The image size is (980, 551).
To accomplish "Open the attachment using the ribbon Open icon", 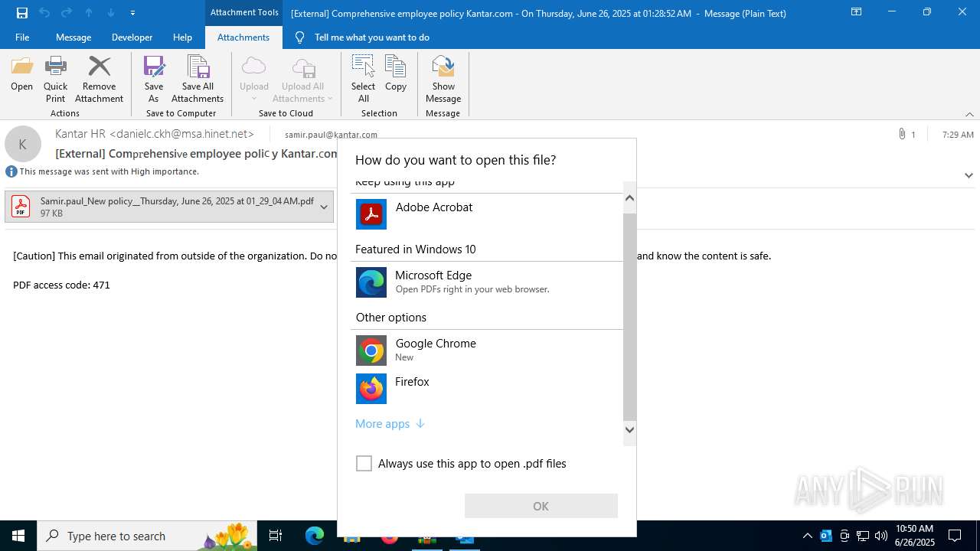I will (21, 73).
